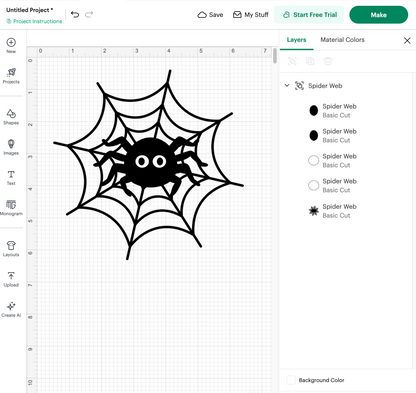Click first black Spider Web layer swatch
This screenshot has width=416, height=393.
tap(314, 110)
